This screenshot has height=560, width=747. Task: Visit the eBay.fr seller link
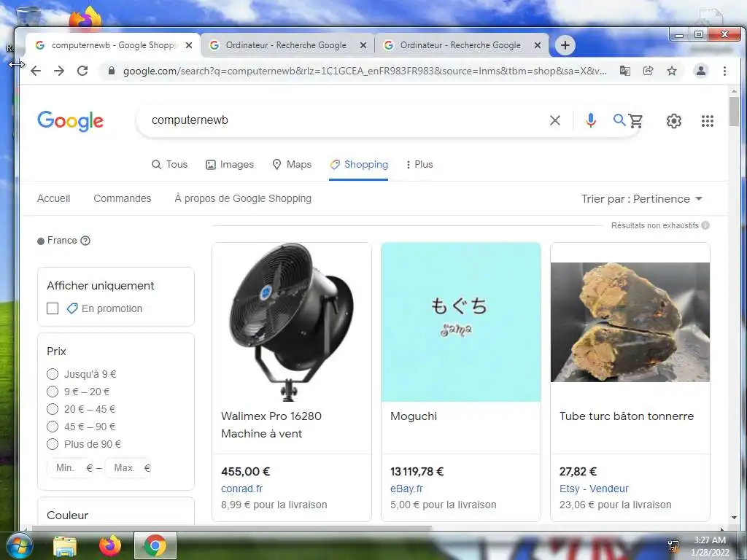[406, 489]
